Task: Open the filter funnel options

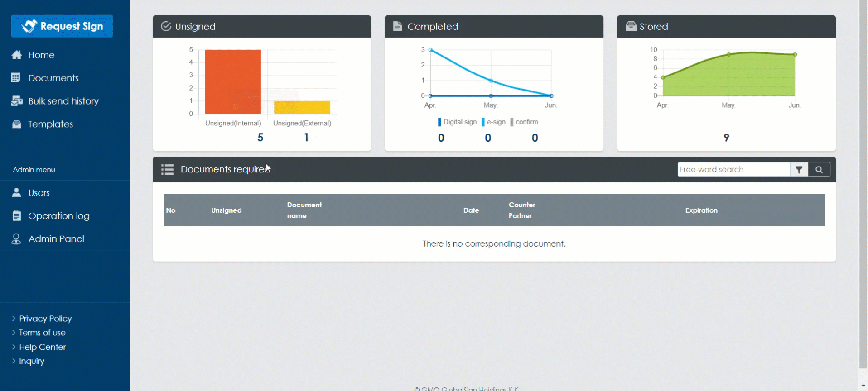Action: [x=799, y=169]
